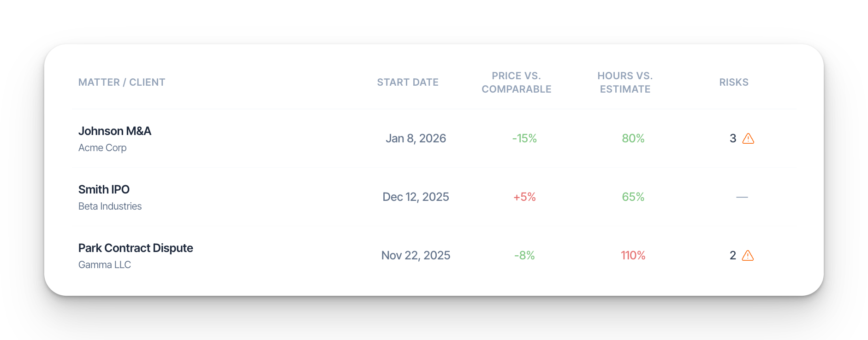Click the Jan 8, 2026 start date
Image resolution: width=868 pixels, height=340 pixels.
pyautogui.click(x=416, y=138)
